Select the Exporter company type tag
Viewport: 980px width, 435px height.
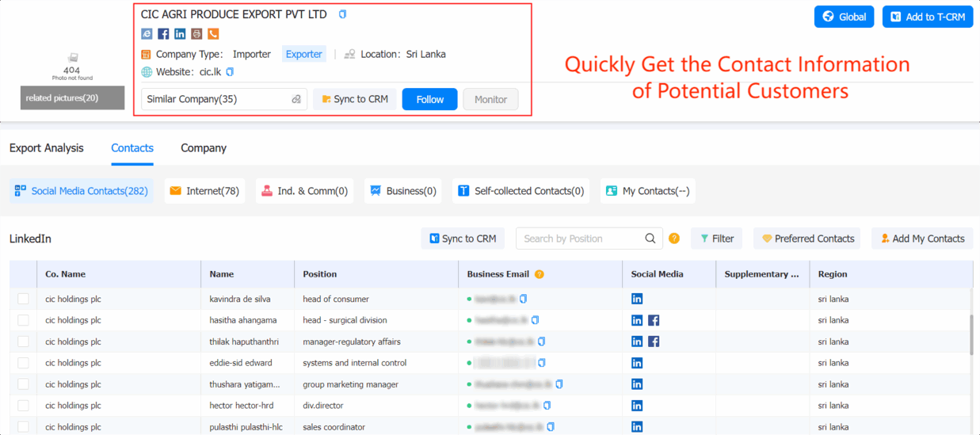(x=304, y=54)
